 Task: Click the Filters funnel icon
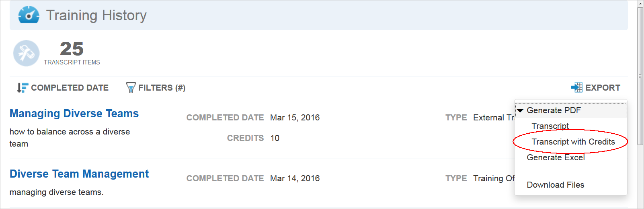click(x=131, y=88)
